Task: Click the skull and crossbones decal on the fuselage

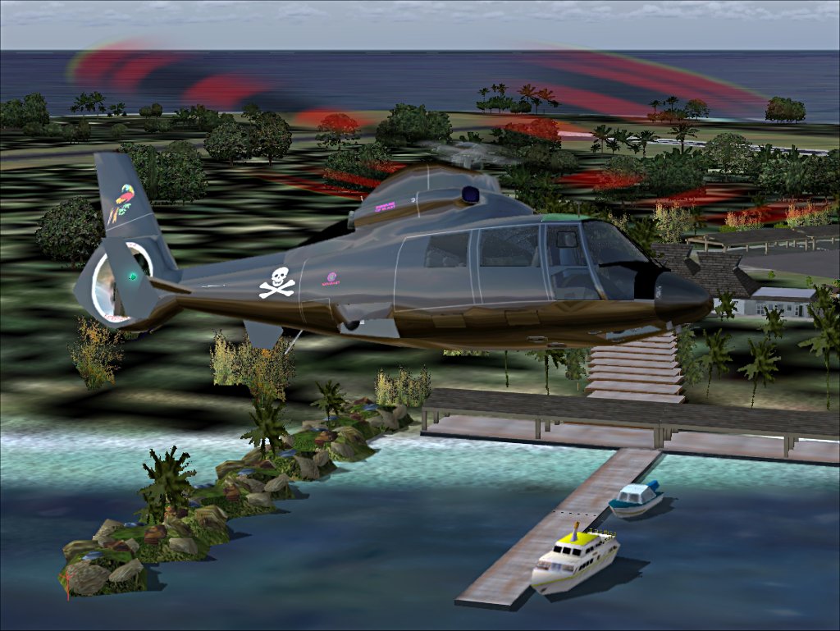Action: (x=277, y=282)
